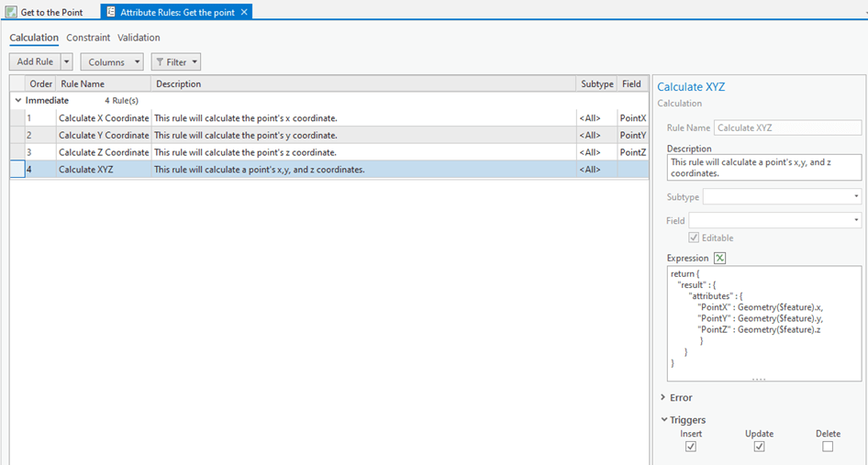Click the Expression box resize handle dots

click(x=759, y=379)
